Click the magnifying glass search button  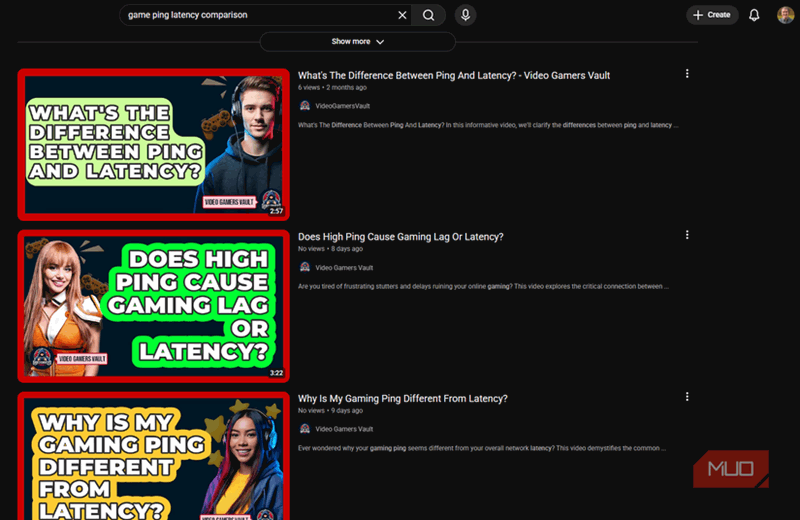coord(428,15)
